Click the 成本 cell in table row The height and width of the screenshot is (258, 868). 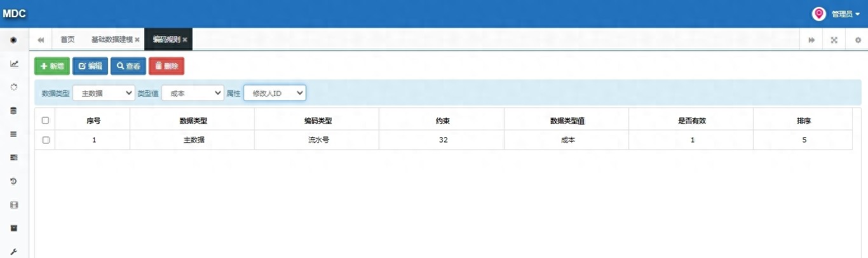(x=567, y=140)
